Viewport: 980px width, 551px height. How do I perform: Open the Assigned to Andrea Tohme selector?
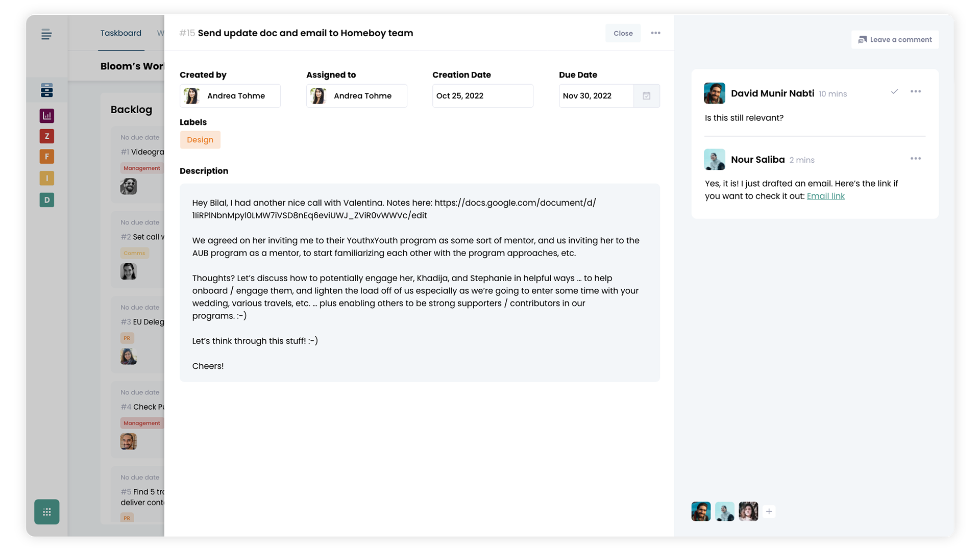coord(356,96)
